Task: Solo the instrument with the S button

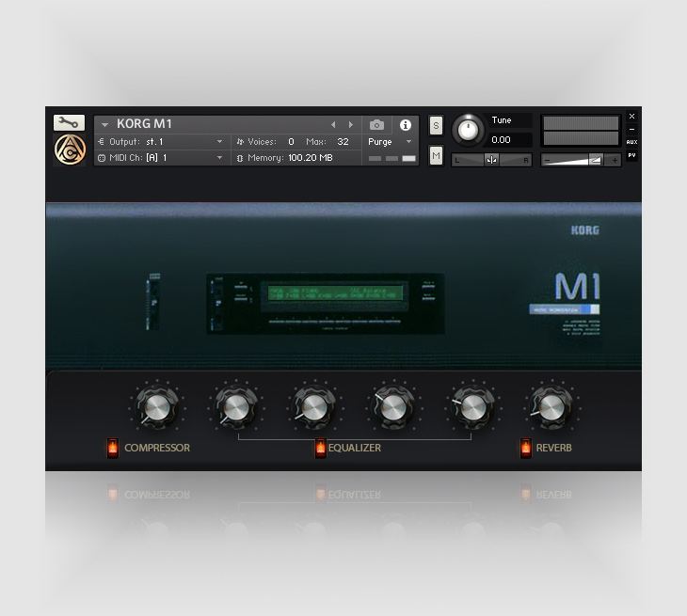Action: (436, 126)
